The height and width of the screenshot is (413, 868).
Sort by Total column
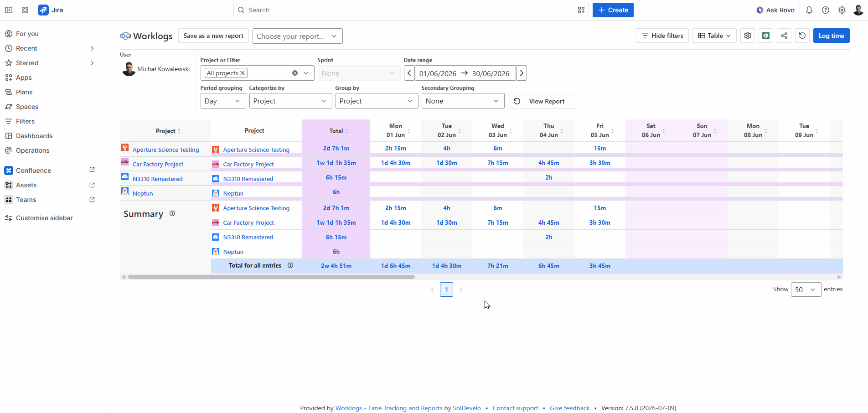click(x=347, y=131)
